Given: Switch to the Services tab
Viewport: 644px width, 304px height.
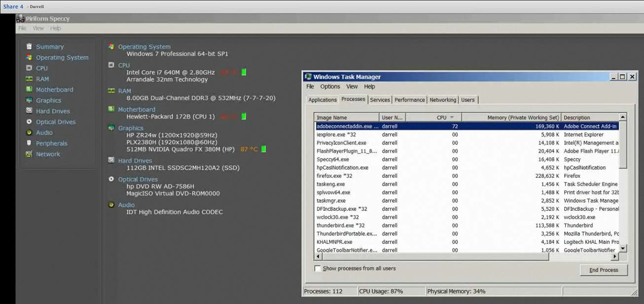Looking at the screenshot, I should click(380, 100).
